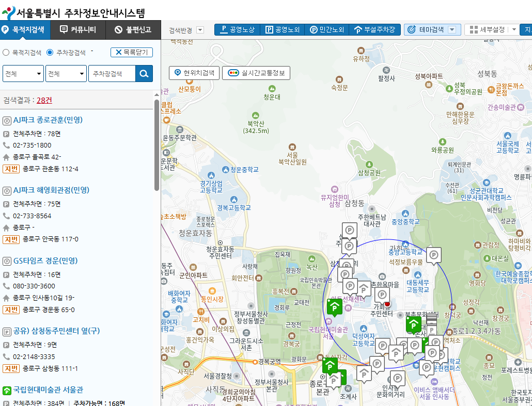Open the 28건 search results link
532x406 pixels.
click(x=44, y=100)
